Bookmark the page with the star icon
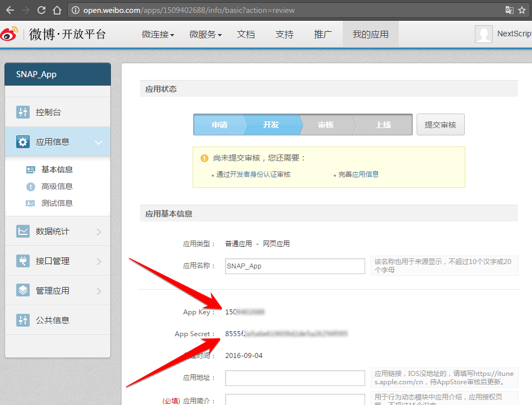The width and height of the screenshot is (532, 405). click(522, 10)
